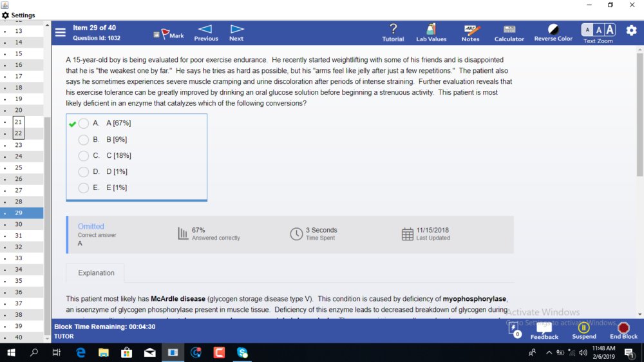Image resolution: width=644 pixels, height=362 pixels.
Task: Open the Notes tool
Action: point(470,33)
